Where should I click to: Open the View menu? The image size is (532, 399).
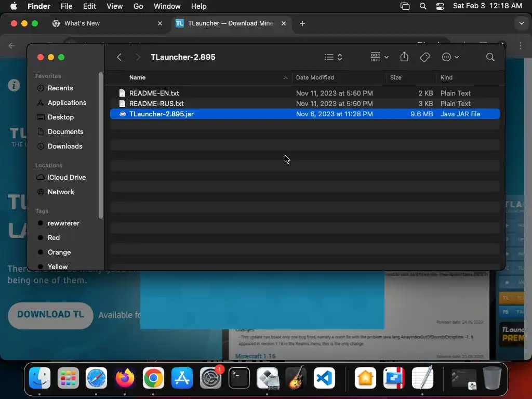[x=115, y=6]
